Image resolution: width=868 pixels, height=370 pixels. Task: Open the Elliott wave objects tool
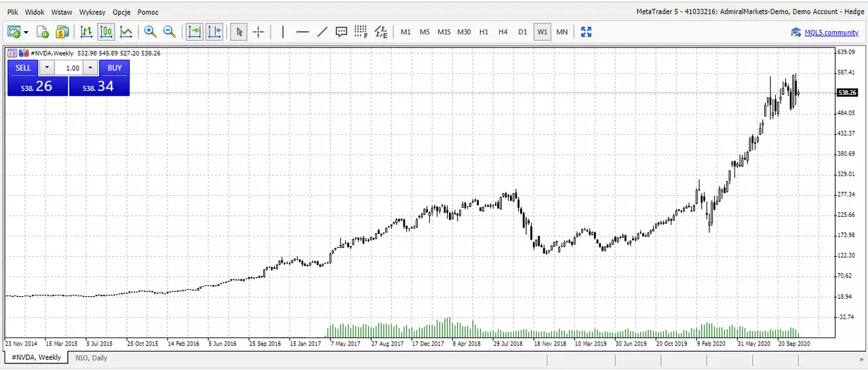381,32
